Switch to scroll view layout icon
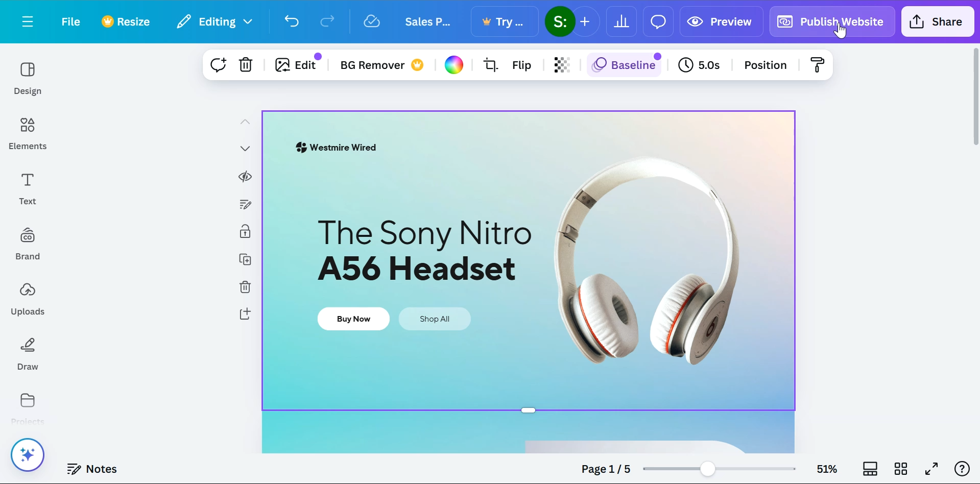980x484 pixels. click(870, 469)
